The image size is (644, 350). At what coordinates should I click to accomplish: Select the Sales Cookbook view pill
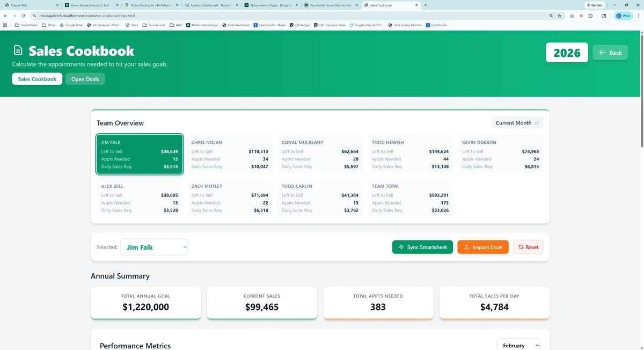(37, 79)
